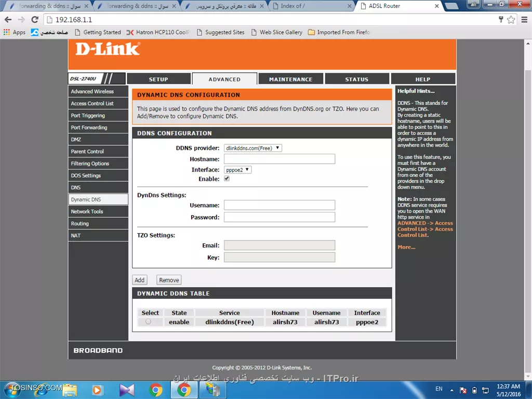Go to the HELP tab
The height and width of the screenshot is (399, 532).
pos(423,79)
